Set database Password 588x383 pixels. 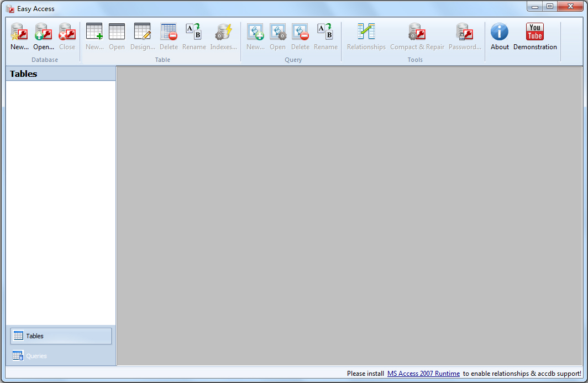tap(465, 37)
